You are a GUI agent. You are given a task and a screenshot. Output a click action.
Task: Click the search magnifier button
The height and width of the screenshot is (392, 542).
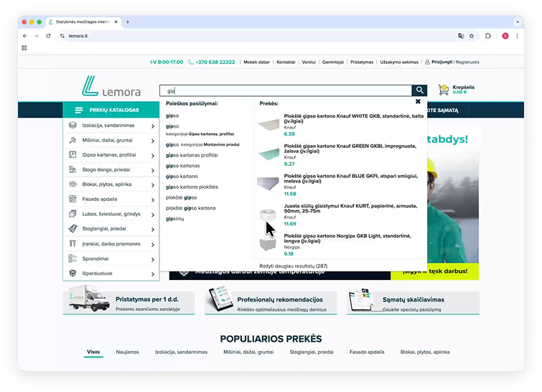419,90
